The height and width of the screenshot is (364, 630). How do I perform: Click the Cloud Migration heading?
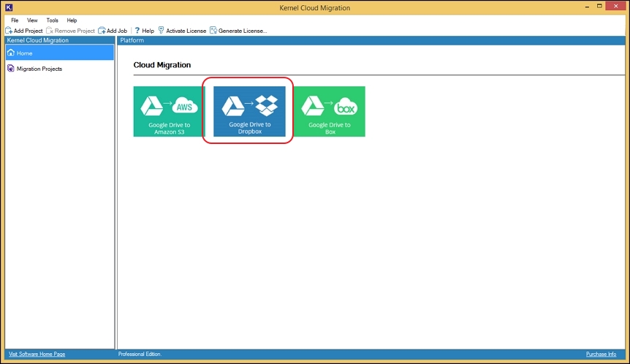coord(162,64)
